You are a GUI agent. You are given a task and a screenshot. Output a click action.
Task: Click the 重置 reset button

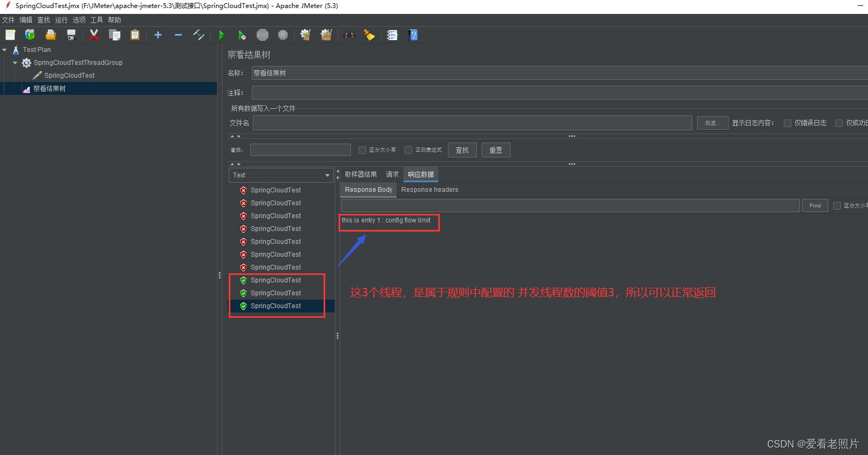tap(496, 150)
